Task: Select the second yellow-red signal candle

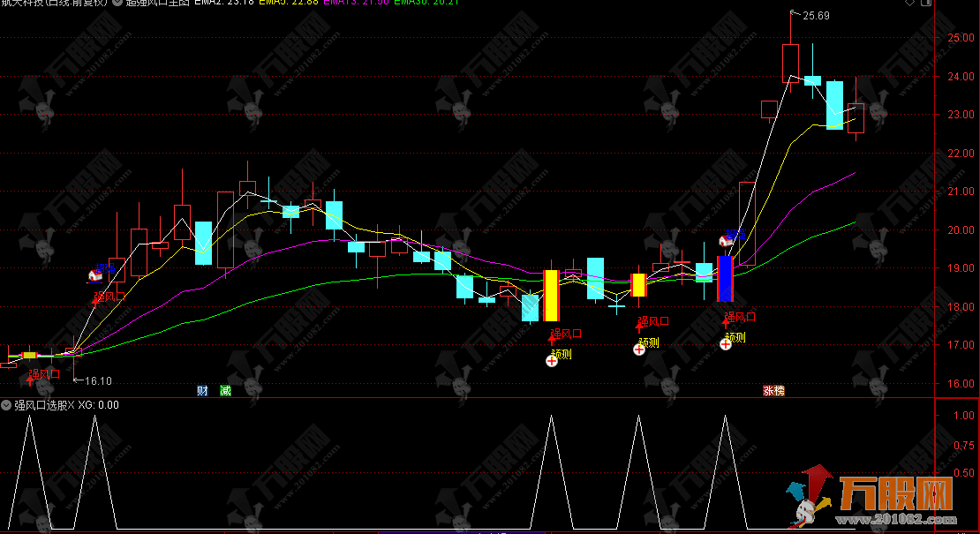Action: pyautogui.click(x=638, y=285)
